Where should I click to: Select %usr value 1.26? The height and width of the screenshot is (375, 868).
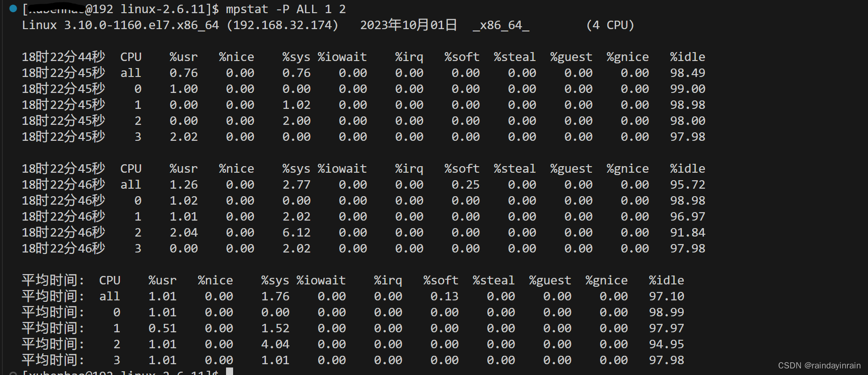point(184,184)
